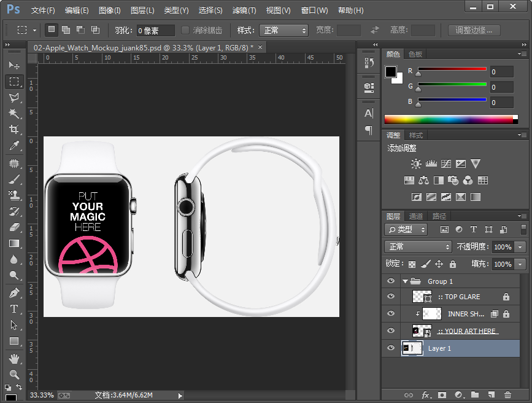Select the Horizontal Type tool
The height and width of the screenshot is (403, 532).
click(14, 308)
